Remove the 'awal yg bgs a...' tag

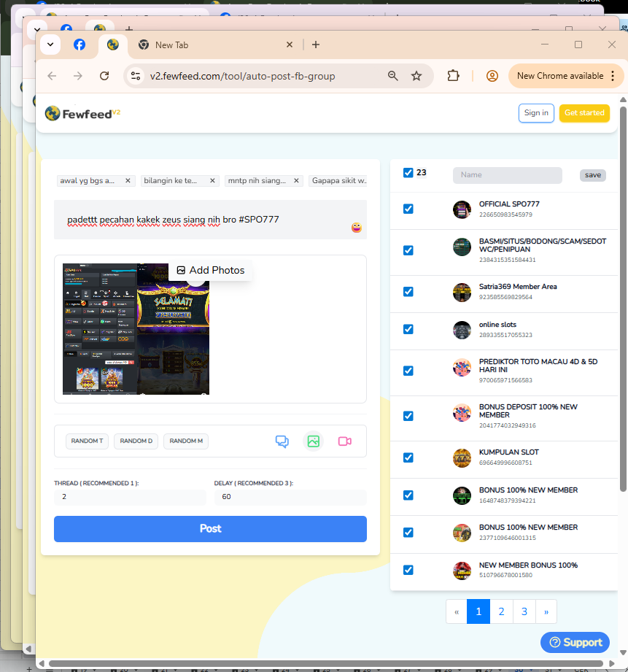pos(128,181)
